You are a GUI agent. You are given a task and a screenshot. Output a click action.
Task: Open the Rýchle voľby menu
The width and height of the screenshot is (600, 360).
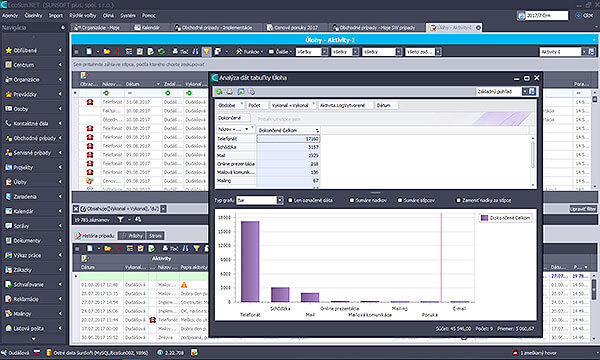pos(83,16)
